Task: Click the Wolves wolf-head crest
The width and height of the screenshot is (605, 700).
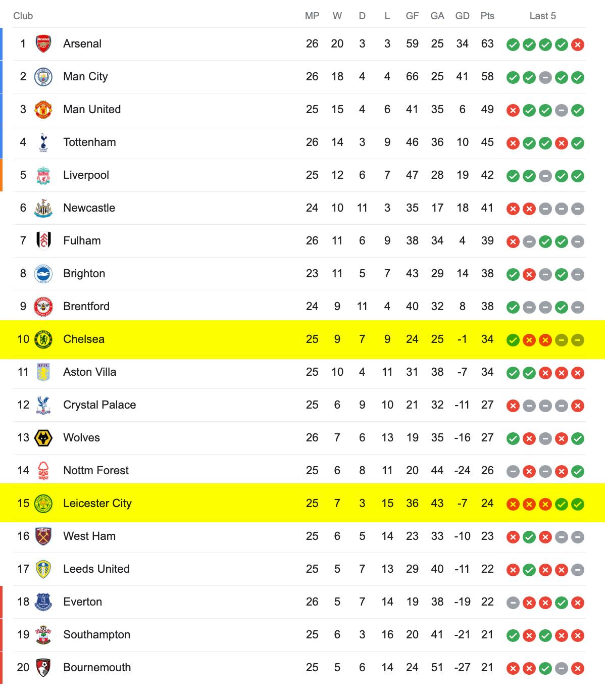Action: [x=43, y=438]
